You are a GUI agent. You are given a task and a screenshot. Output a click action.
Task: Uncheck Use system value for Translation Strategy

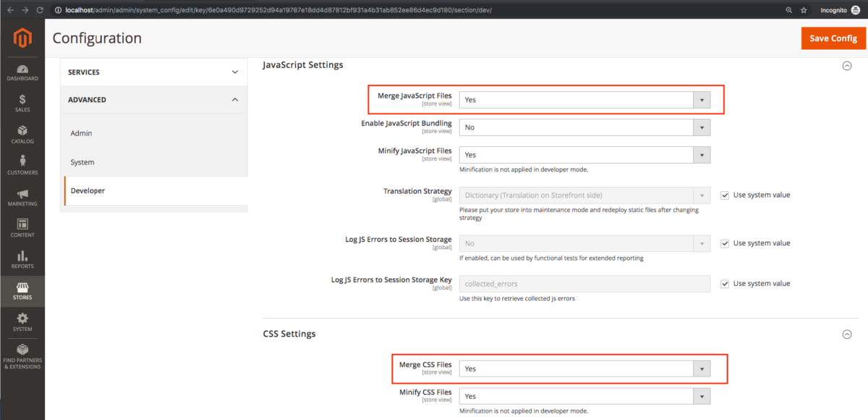(x=724, y=195)
